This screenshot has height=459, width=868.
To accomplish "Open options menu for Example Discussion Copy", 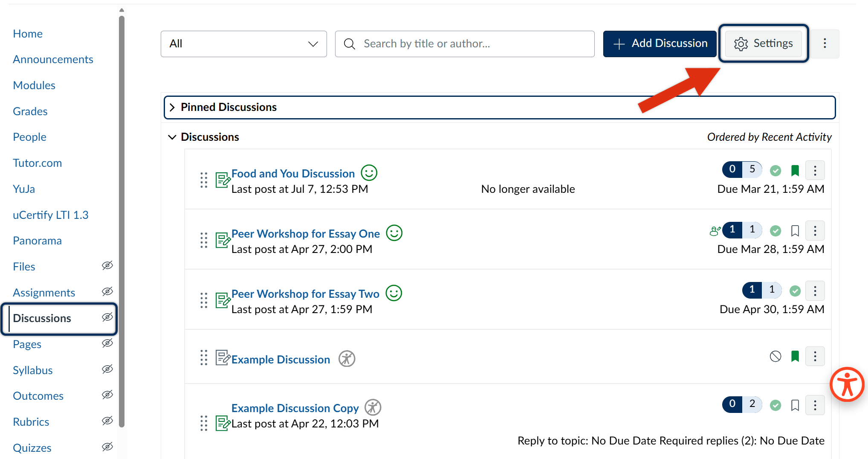I will (x=815, y=405).
